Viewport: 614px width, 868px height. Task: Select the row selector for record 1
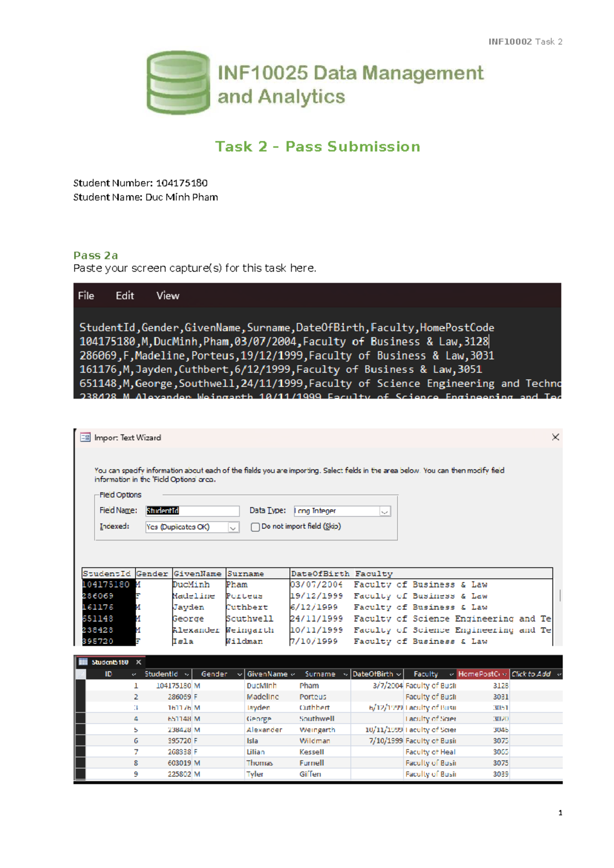[80, 686]
